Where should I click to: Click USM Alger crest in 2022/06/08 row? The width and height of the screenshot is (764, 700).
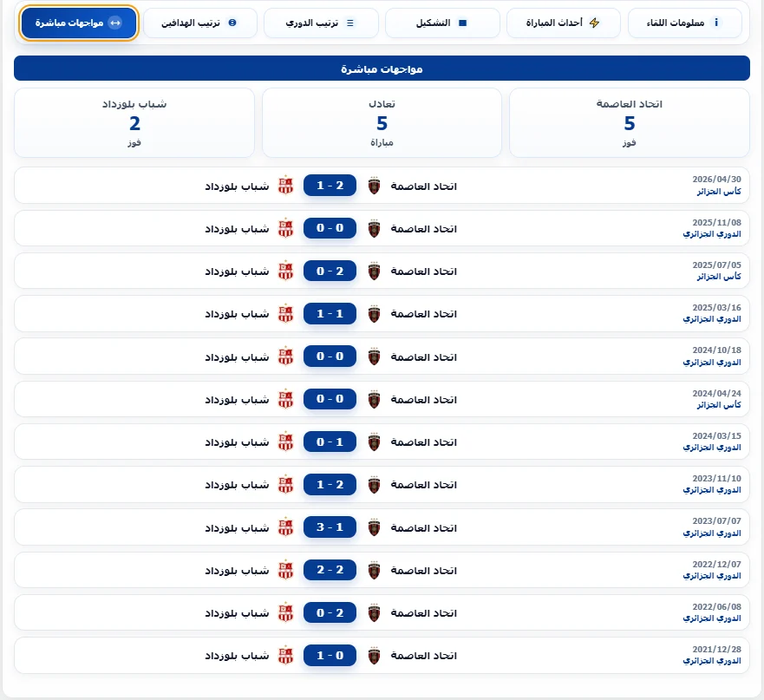coord(374,613)
